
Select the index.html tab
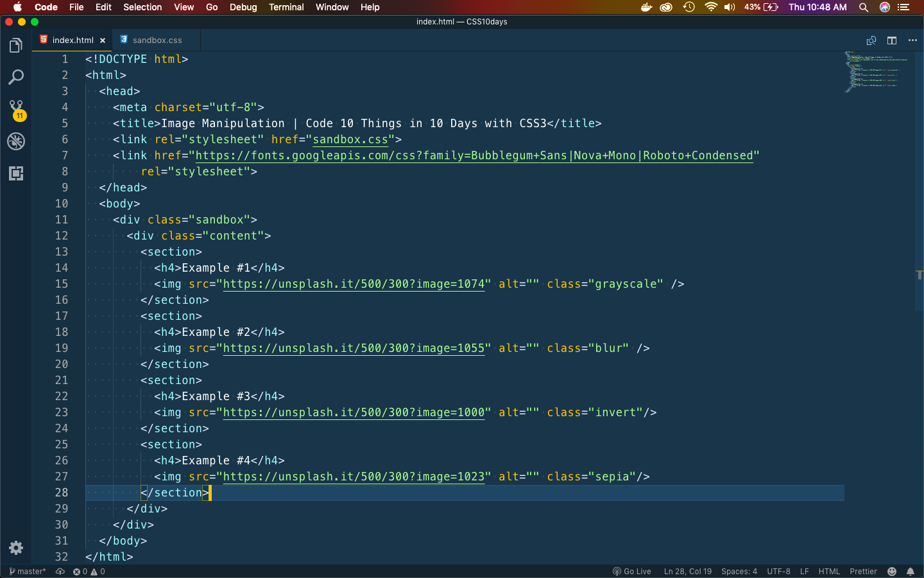pos(73,40)
